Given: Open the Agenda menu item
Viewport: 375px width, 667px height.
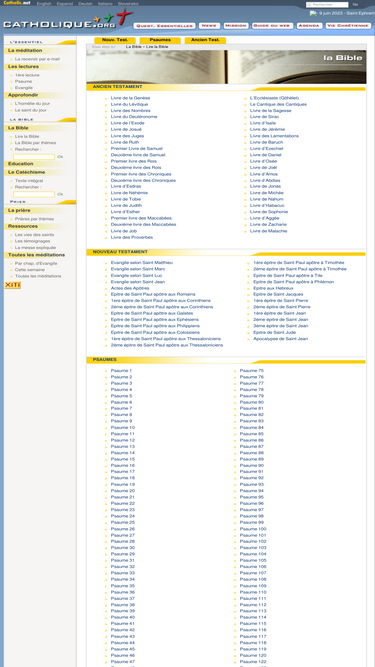Looking at the screenshot, I should pos(310,26).
